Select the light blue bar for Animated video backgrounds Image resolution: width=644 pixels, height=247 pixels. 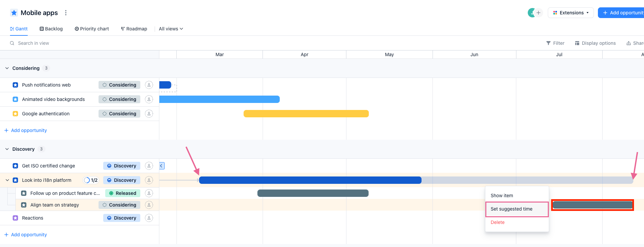point(219,99)
